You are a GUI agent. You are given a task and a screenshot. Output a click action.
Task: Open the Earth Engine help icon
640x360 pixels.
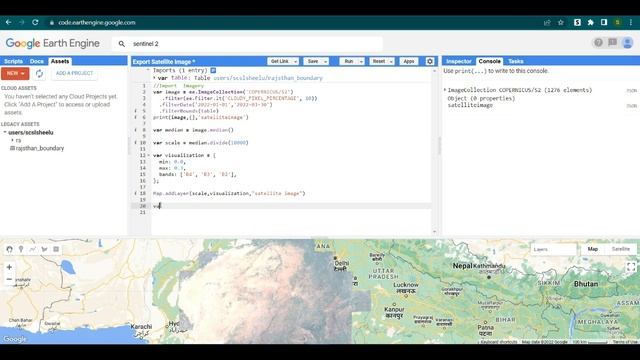(x=598, y=42)
